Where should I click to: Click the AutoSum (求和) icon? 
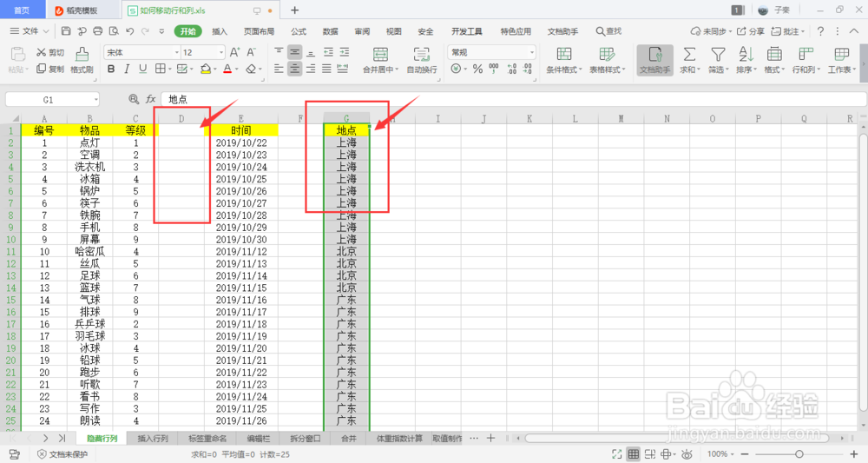point(689,54)
